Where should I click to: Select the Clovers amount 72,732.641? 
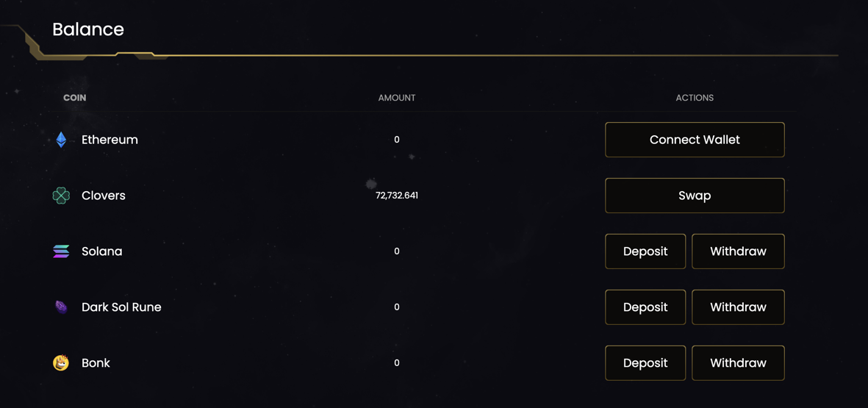click(396, 196)
